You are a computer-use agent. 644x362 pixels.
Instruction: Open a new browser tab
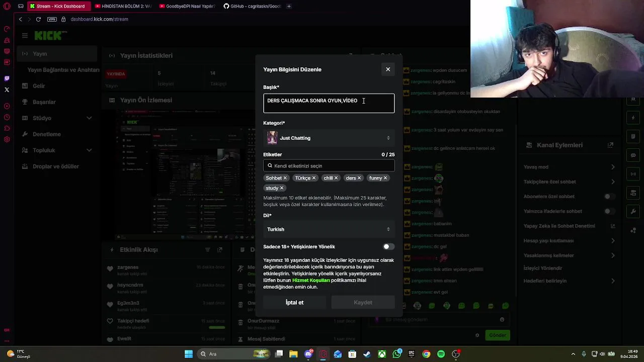pos(289,6)
